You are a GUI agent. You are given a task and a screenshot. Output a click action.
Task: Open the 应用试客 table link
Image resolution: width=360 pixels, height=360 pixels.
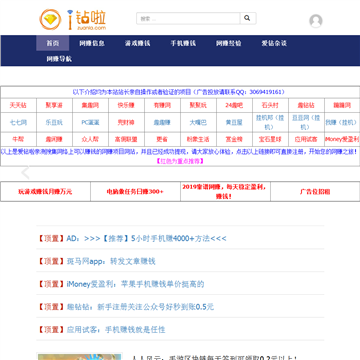tap(306, 139)
